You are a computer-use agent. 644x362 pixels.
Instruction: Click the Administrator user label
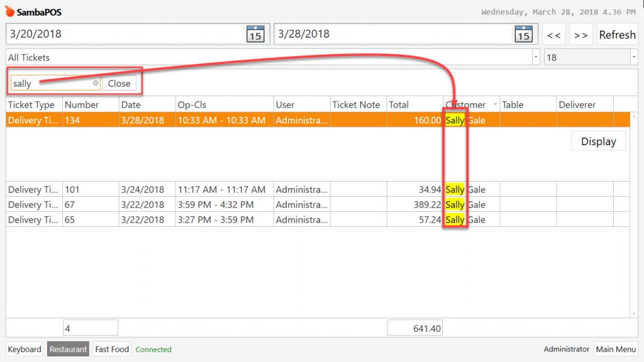click(567, 349)
